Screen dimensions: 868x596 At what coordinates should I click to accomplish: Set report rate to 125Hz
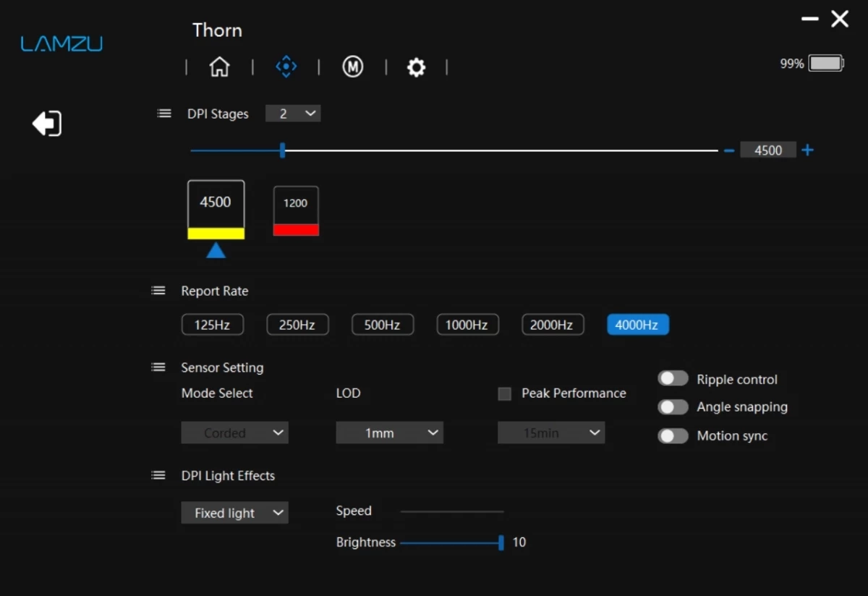point(212,325)
